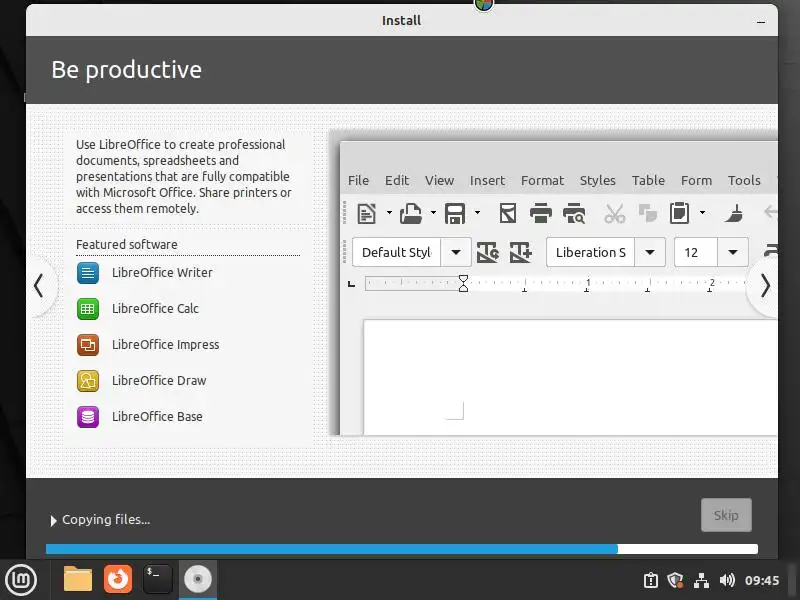Open the Insert menu

(x=487, y=181)
